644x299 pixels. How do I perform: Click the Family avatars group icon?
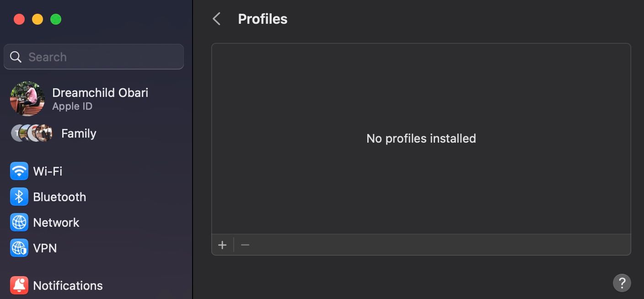tap(32, 133)
